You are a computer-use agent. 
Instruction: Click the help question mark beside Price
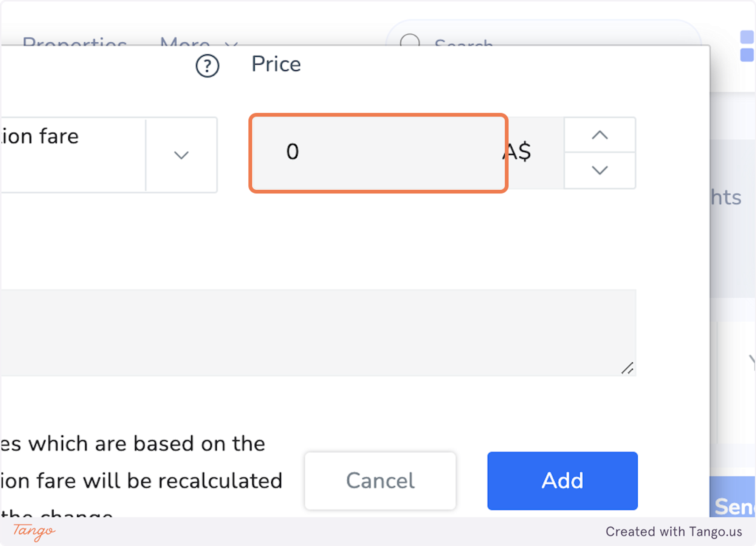pos(207,66)
